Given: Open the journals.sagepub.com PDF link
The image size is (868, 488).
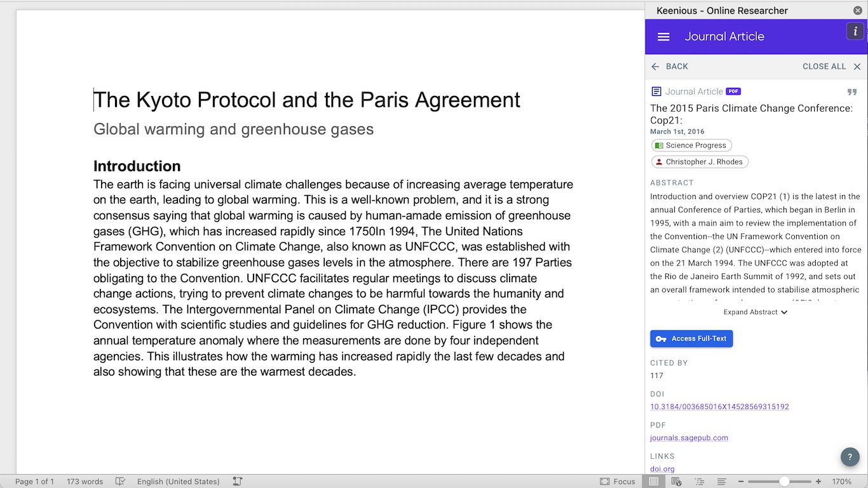Looking at the screenshot, I should (689, 438).
